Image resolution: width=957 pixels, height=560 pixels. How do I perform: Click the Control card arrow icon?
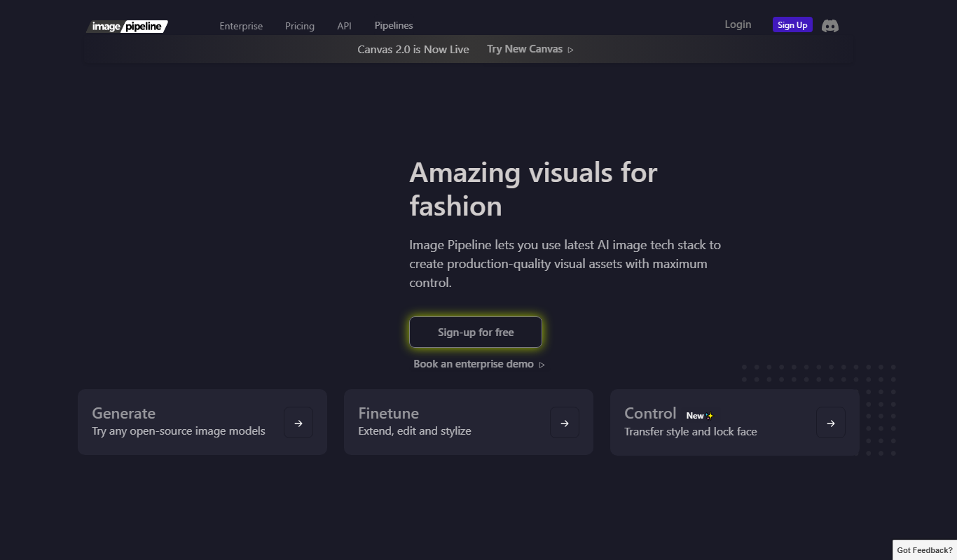pos(831,423)
